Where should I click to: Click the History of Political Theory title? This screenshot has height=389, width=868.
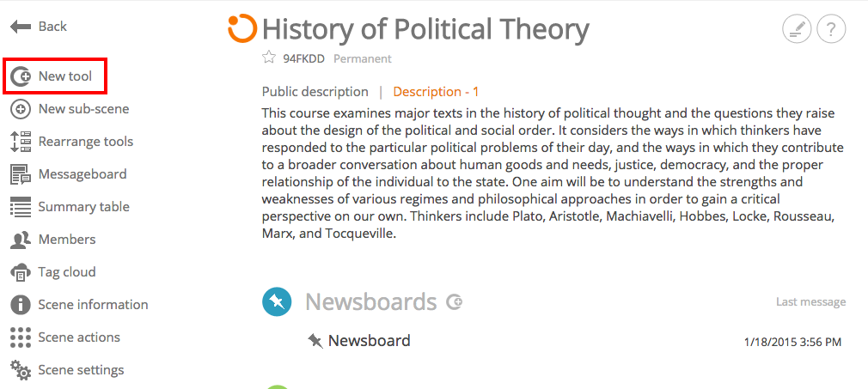425,29
